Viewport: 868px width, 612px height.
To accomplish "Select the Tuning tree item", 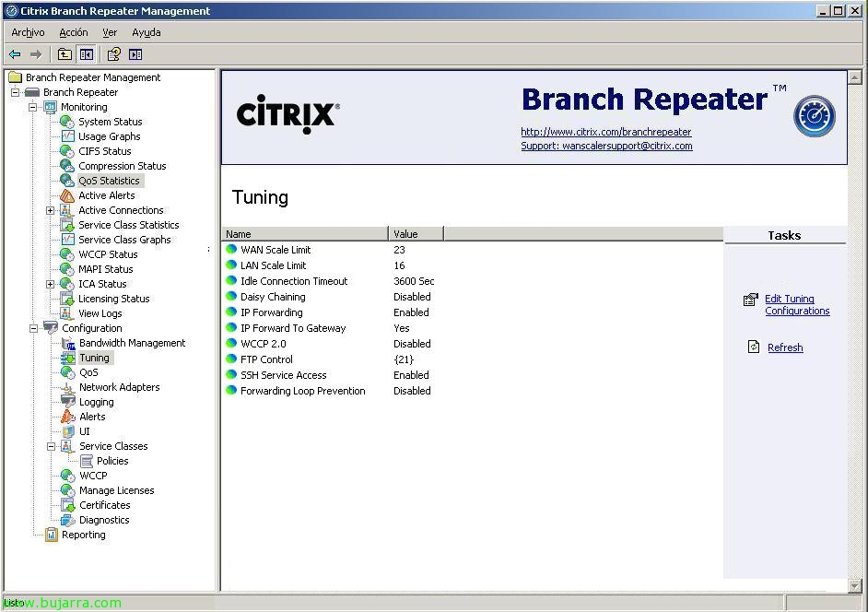I will pos(95,358).
